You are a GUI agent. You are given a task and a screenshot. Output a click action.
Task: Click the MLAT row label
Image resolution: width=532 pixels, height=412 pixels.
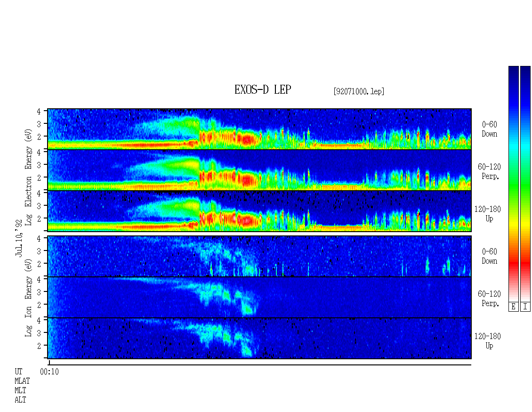tap(23, 381)
